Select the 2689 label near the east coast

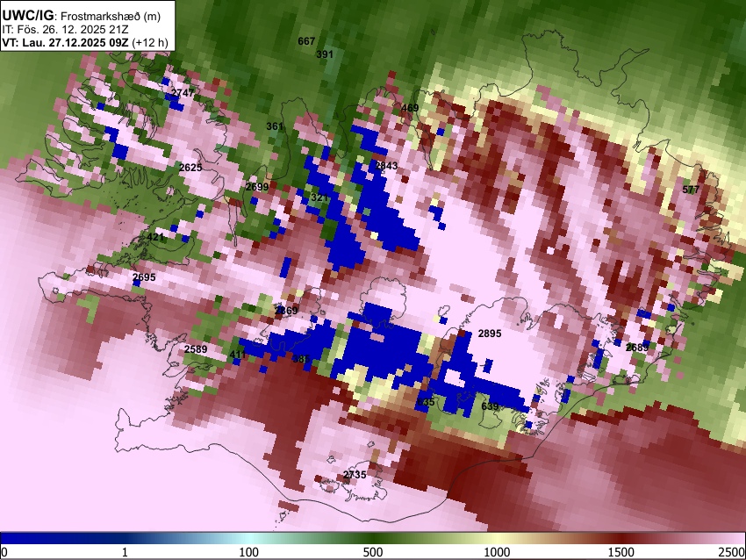[x=637, y=348]
